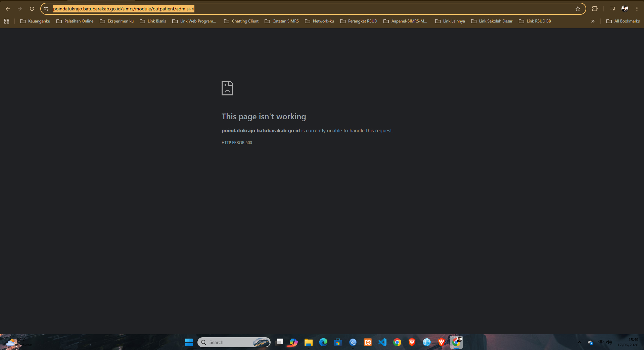This screenshot has width=644, height=350.
Task: Open the Chrome profile avatar in toolbar
Action: (x=625, y=9)
